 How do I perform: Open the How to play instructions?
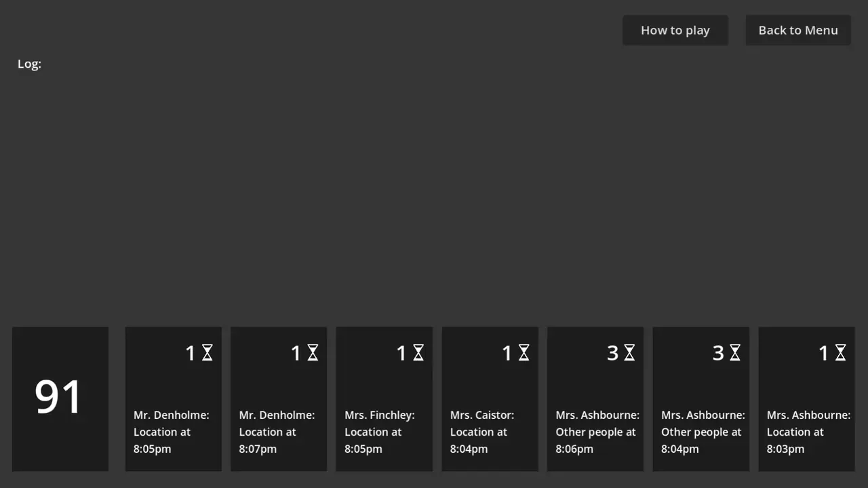pos(675,30)
